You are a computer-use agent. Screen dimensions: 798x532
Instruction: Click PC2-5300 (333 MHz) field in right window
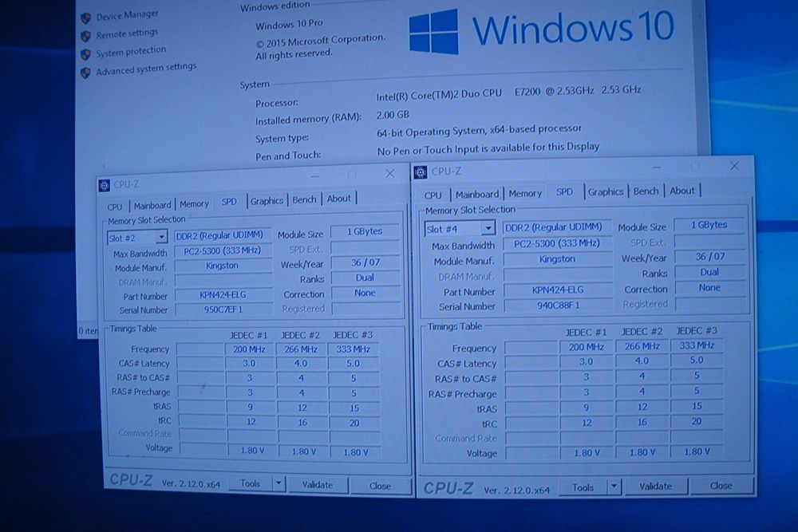(557, 243)
